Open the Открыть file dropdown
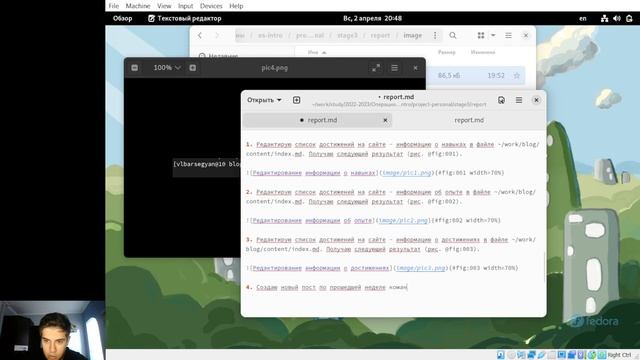640x360 pixels. coord(264,100)
